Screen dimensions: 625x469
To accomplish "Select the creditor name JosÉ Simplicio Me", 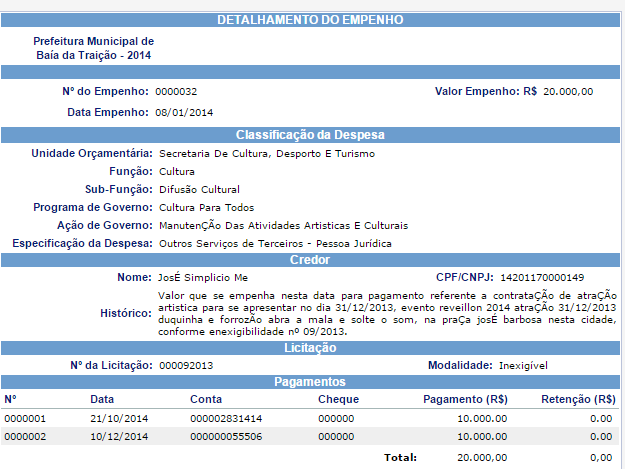I will tap(203, 277).
